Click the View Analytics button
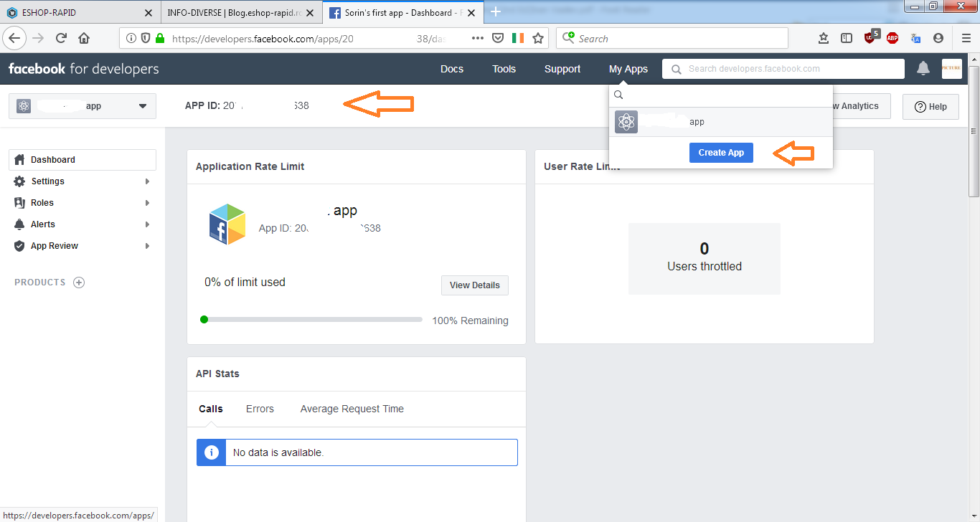 (x=861, y=106)
